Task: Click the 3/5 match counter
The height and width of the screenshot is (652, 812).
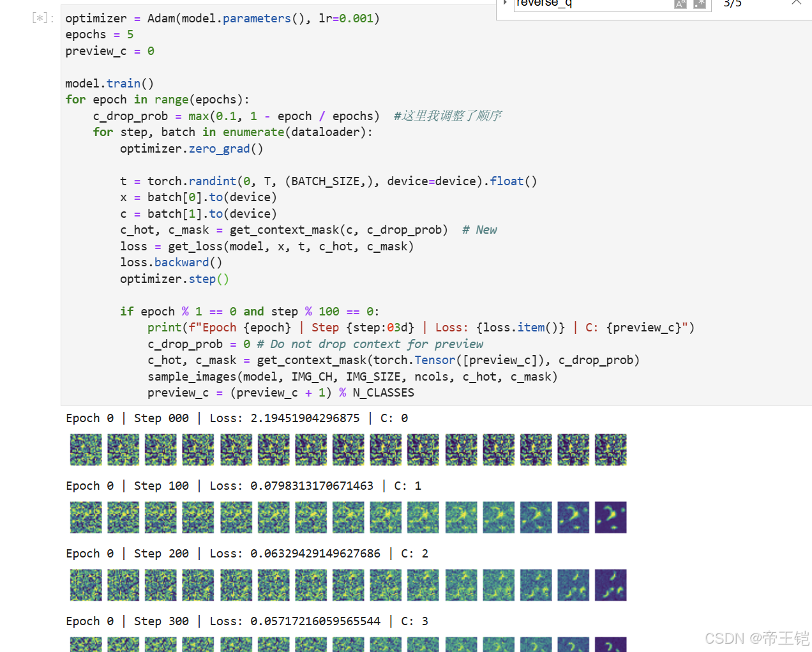Action: tap(733, 4)
